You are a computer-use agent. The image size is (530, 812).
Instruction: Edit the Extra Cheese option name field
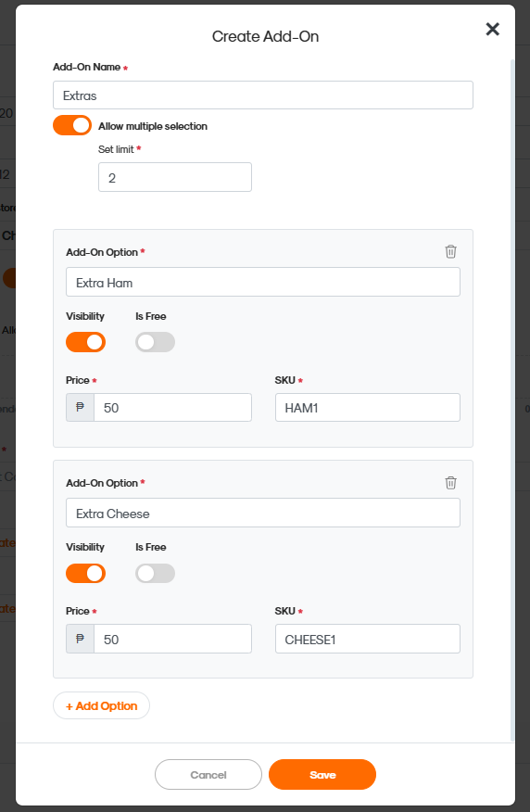[263, 514]
